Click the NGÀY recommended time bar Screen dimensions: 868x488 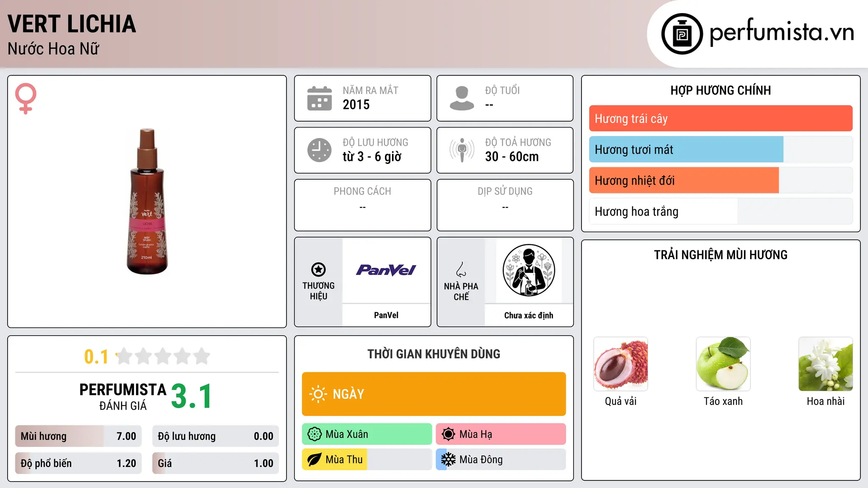coord(434,394)
